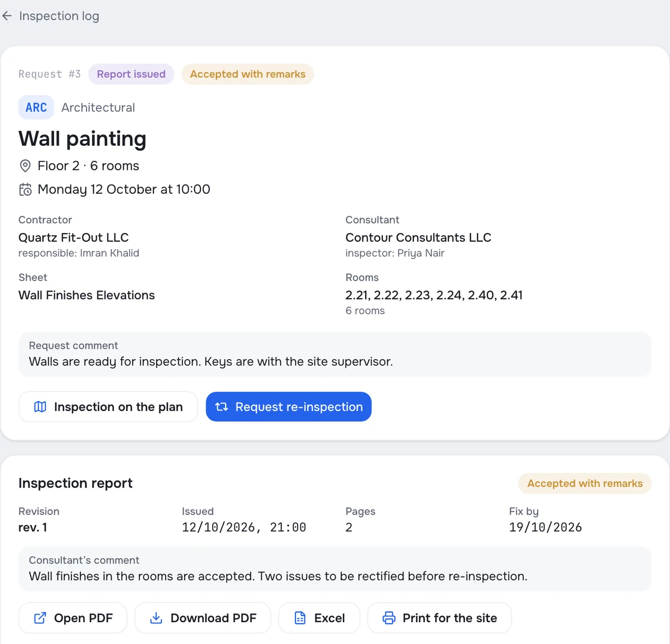Click the Pages value 2
This screenshot has height=644, width=670.
[349, 527]
